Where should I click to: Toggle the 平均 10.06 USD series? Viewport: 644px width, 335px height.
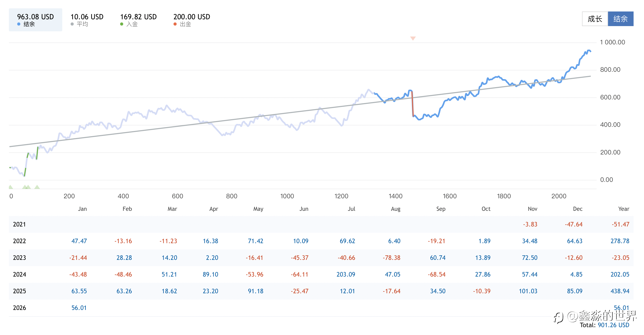[x=87, y=20]
